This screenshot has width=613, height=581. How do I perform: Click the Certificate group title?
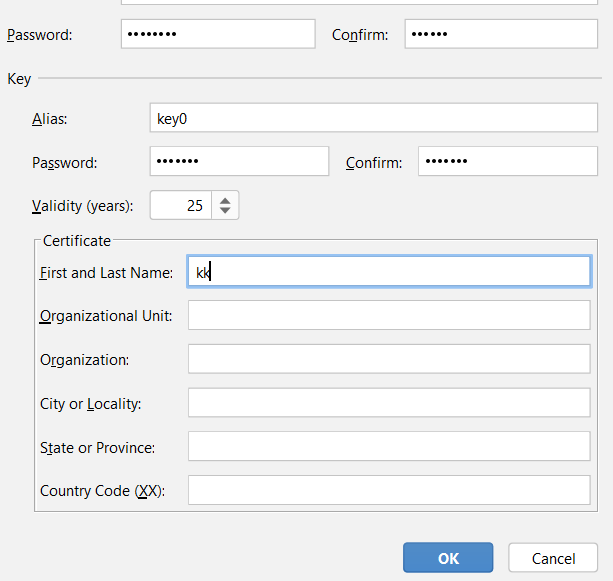[77, 241]
